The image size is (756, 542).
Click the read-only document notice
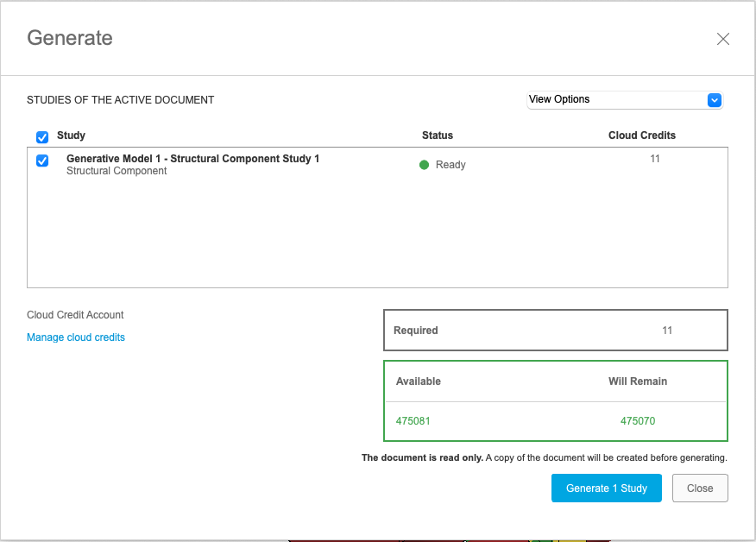544,458
